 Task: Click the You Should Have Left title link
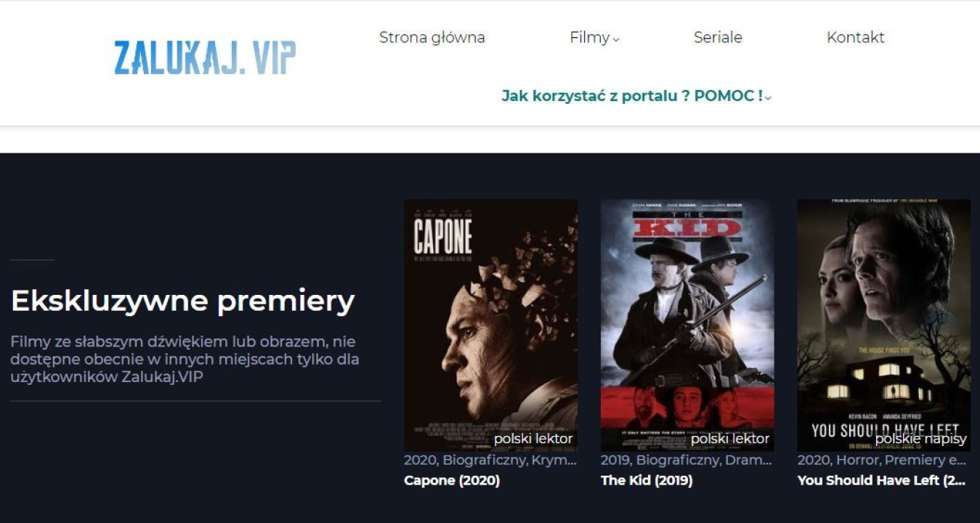881,481
